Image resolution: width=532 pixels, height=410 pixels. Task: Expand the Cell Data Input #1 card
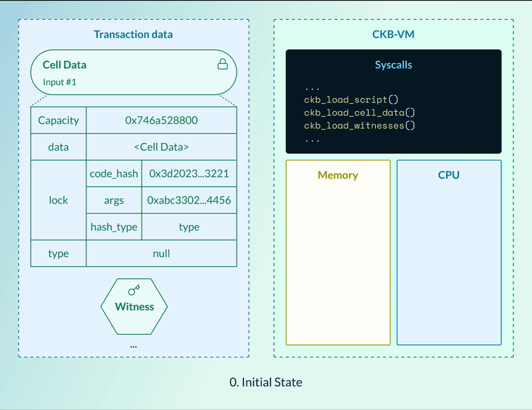click(134, 72)
